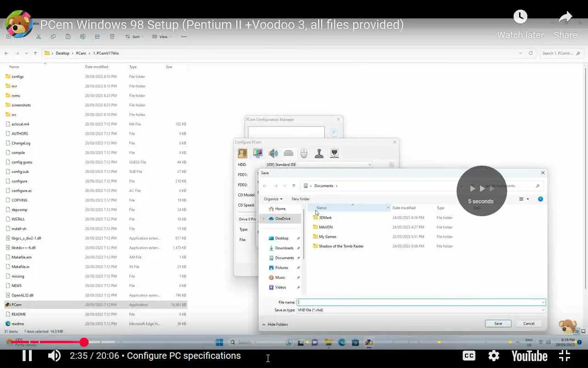Pause the YouTube video
This screenshot has height=368, width=588.
coord(27,356)
